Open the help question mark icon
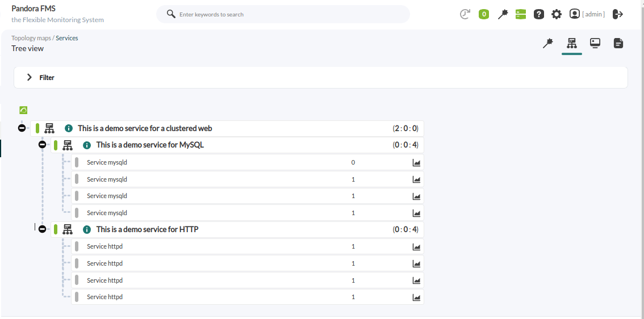Viewport: 644px width, 319px height. tap(539, 14)
